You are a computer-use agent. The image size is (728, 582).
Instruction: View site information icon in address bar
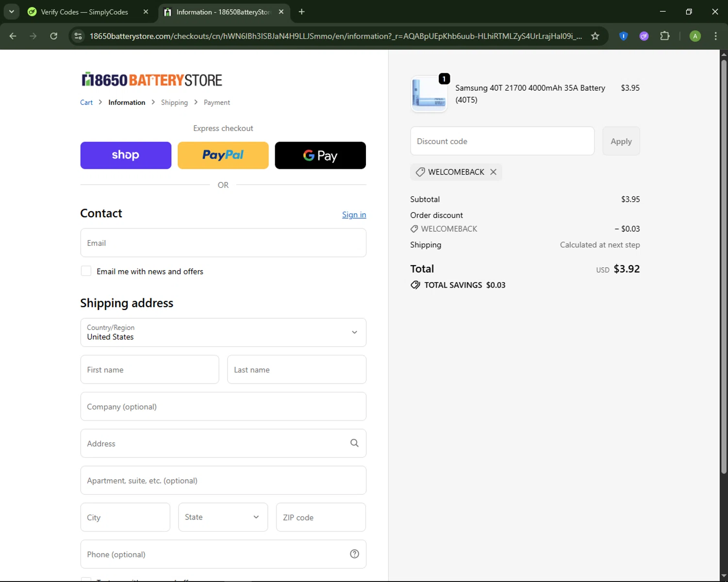(x=78, y=36)
